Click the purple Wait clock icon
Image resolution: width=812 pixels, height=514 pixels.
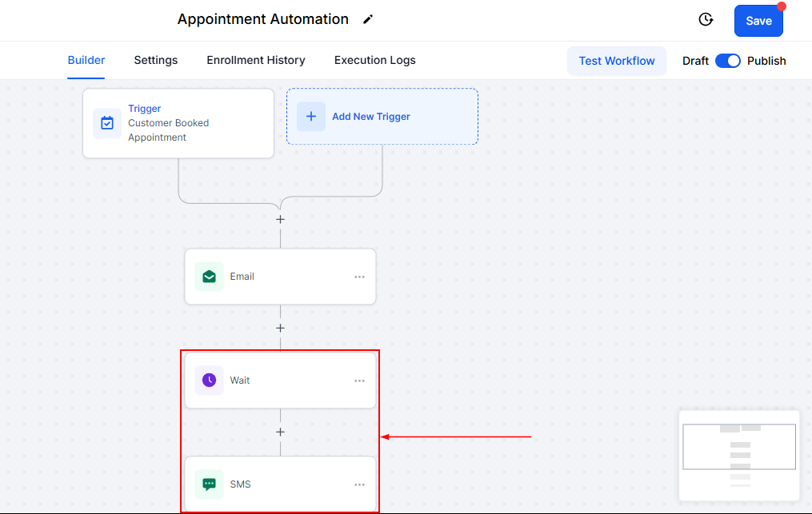pyautogui.click(x=209, y=381)
